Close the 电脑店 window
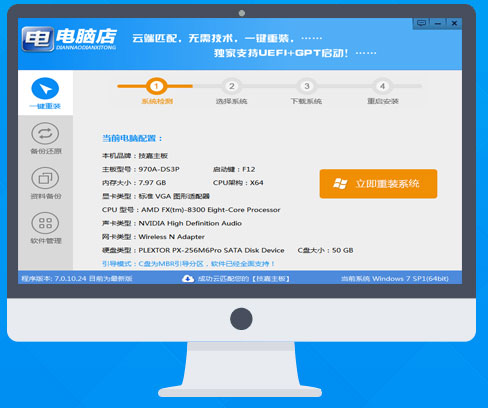This screenshot has height=408, width=488. (454, 23)
